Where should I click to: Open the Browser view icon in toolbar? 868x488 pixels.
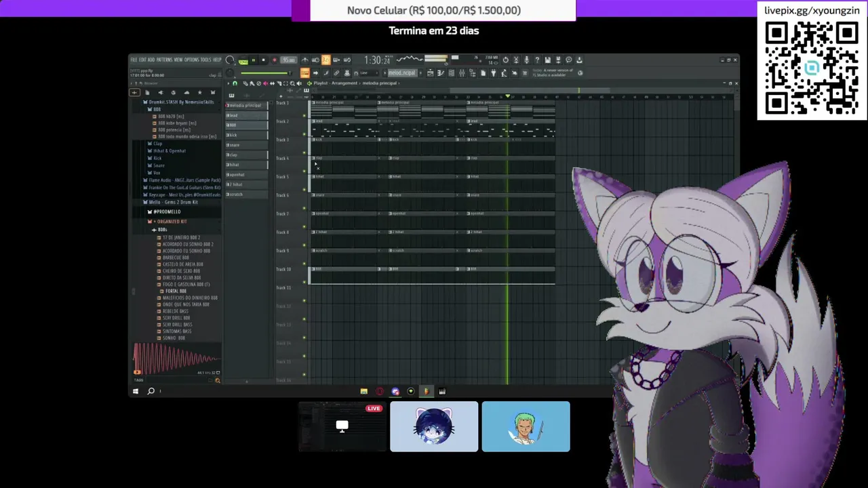[473, 73]
